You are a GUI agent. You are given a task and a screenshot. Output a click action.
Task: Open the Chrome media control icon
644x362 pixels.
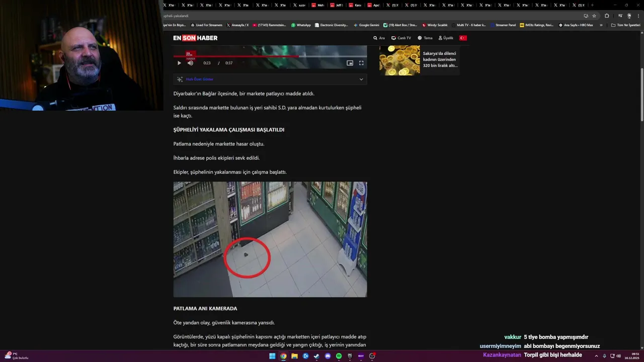click(620, 16)
